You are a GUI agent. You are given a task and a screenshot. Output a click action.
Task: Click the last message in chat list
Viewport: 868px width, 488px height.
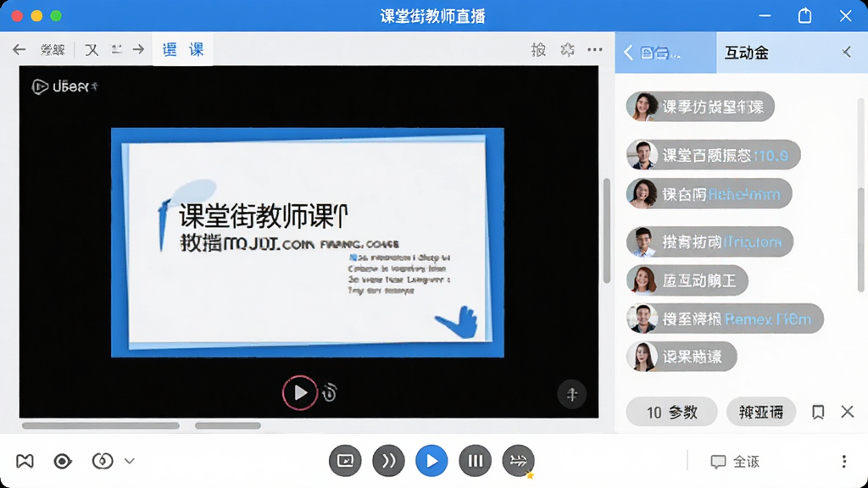pos(682,357)
